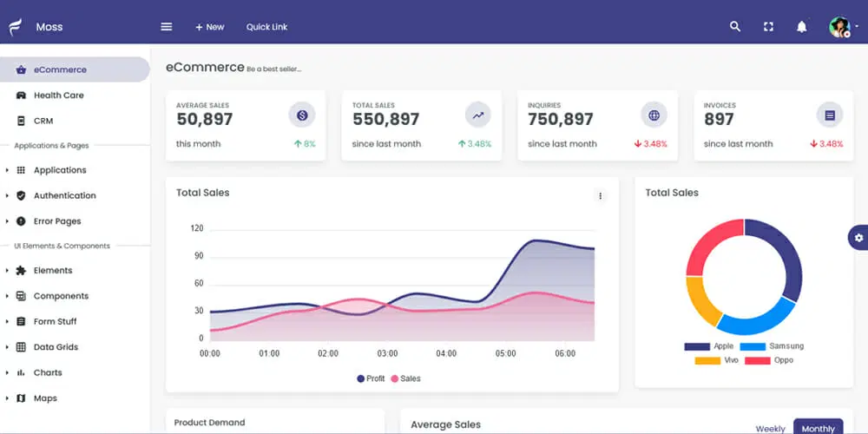Toggle Profit series in chart legend
Screen dimensions: 868x434
click(x=371, y=378)
